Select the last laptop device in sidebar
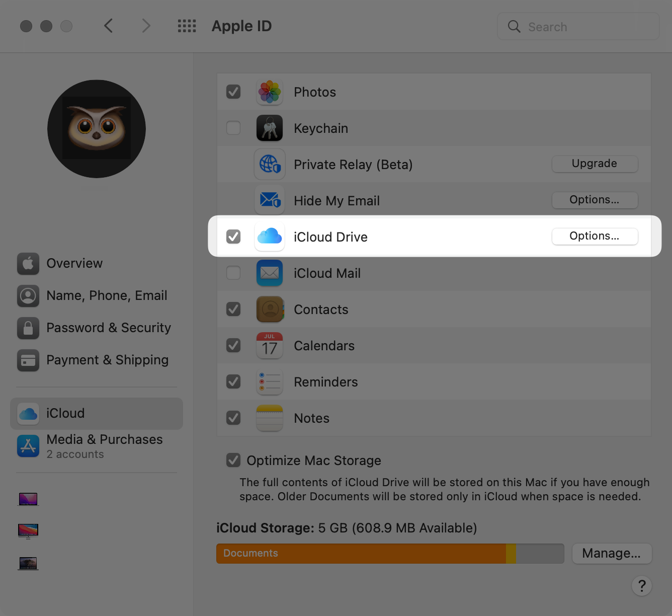 (x=28, y=563)
